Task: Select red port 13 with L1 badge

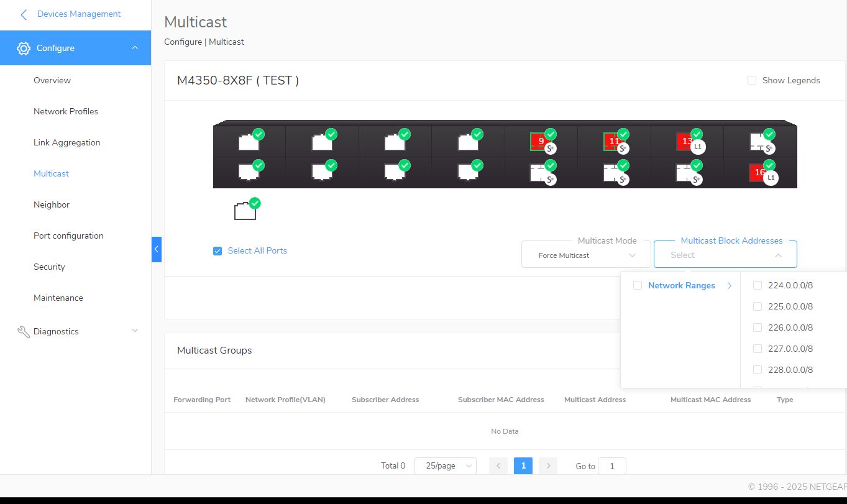Action: pos(687,142)
